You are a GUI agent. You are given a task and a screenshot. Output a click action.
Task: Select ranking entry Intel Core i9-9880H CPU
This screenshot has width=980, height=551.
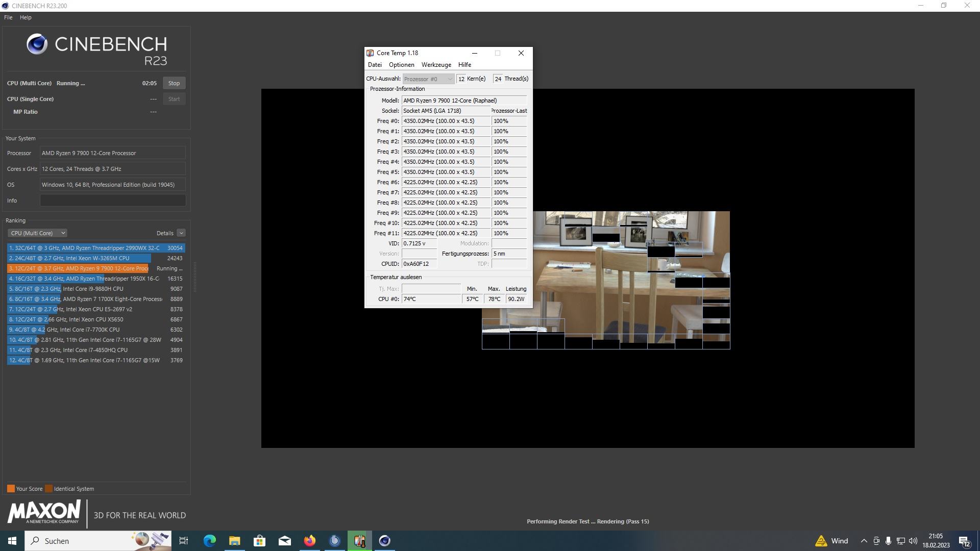tap(96, 289)
